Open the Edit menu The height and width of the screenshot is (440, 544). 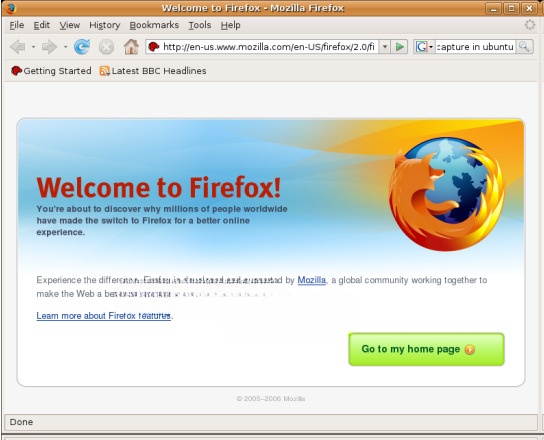click(42, 25)
